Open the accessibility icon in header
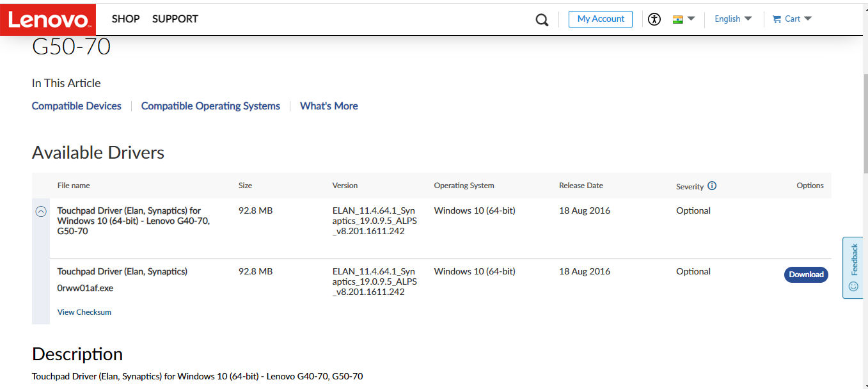 click(654, 19)
